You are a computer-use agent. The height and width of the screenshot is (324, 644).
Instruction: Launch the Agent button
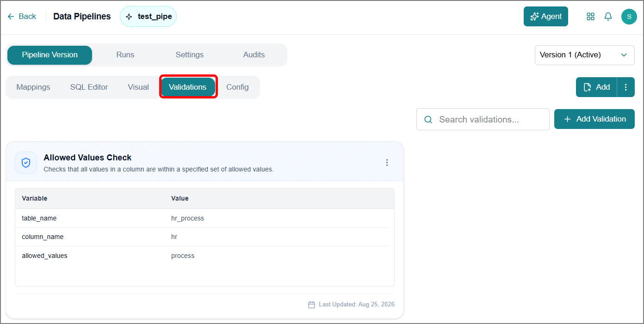pyautogui.click(x=546, y=17)
